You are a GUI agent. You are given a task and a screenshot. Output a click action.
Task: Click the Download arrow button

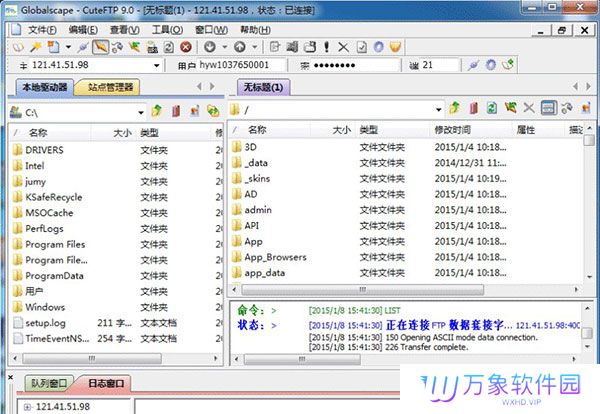point(210,47)
